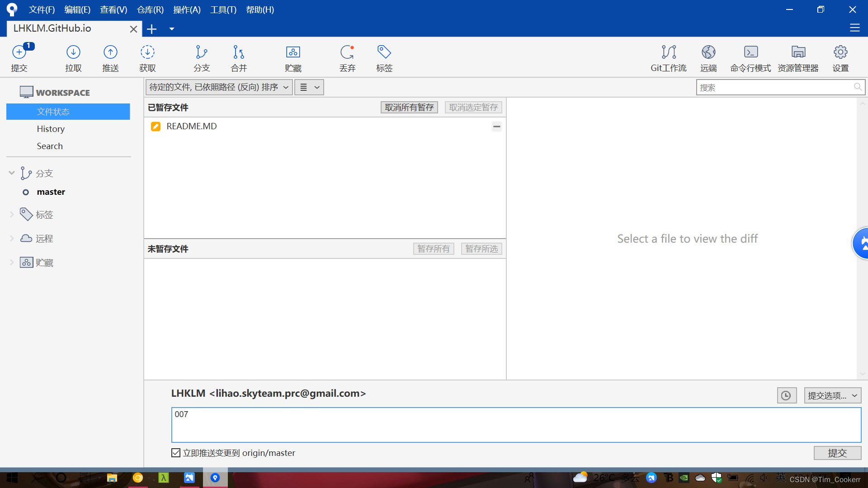Screen dimensions: 868x488
Task: Open the commit history clock icon
Action: [786, 396]
